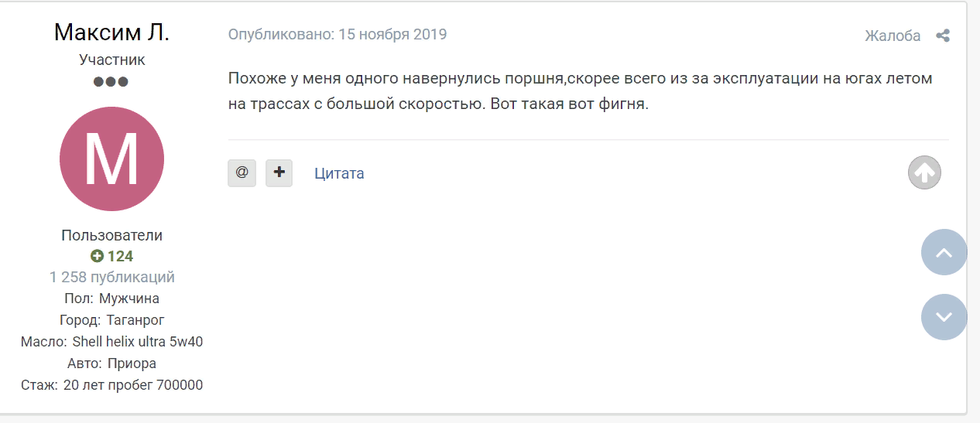Viewport: 980px width, 423px height.
Task: Click Цитата to quote the post
Action: (339, 173)
